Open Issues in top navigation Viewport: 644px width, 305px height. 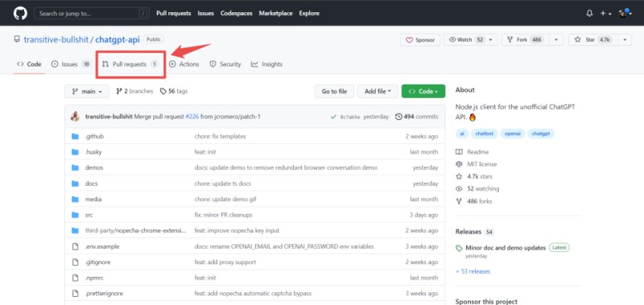(205, 13)
